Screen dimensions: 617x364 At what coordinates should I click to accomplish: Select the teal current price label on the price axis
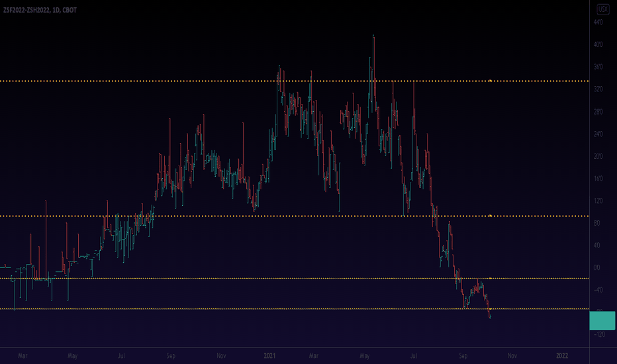602,321
